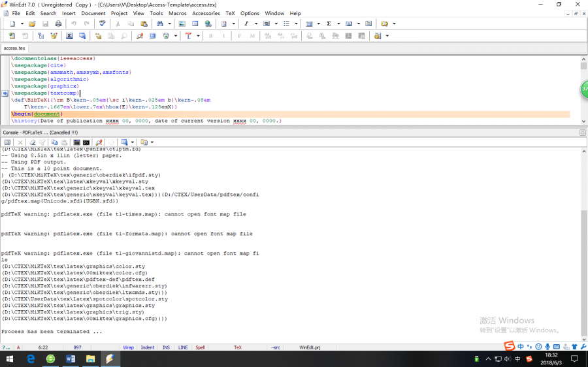This screenshot has height=367, width=588.
Task: Click the WinEdt.prj project label in status bar
Action: click(x=310, y=347)
